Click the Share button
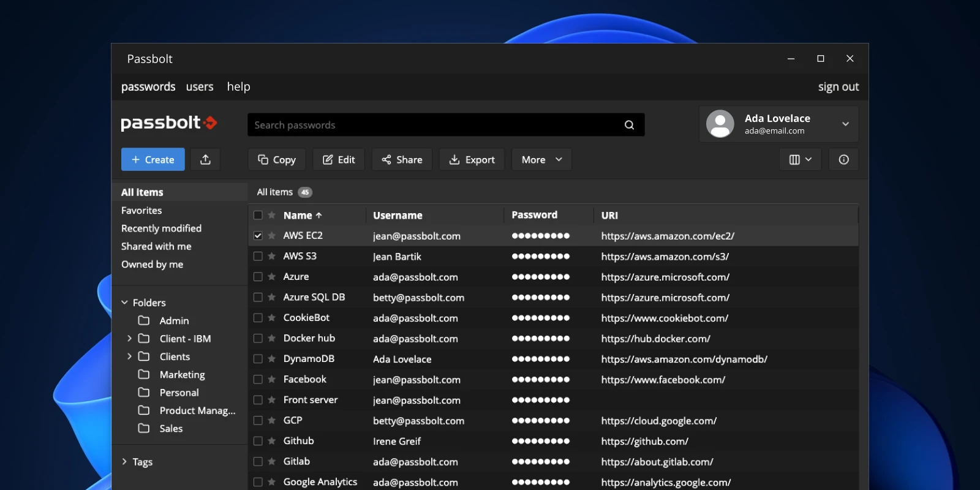Screen dimensions: 980x490 [402, 159]
